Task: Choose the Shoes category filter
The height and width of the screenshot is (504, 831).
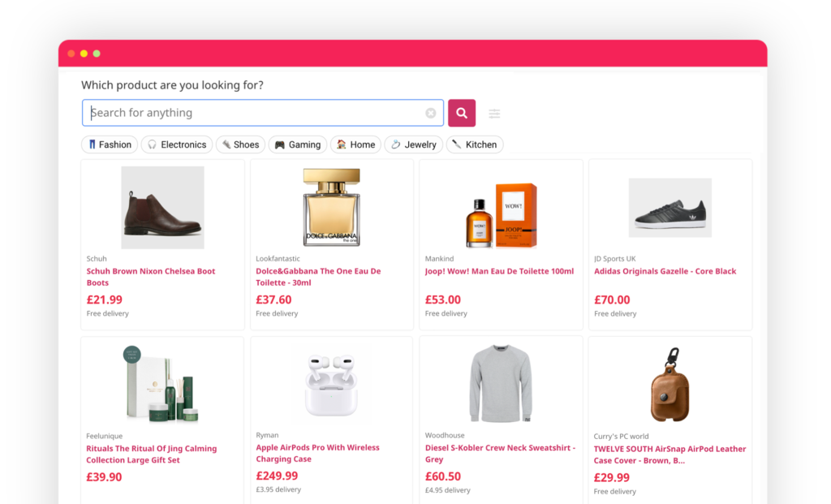Action: pyautogui.click(x=240, y=144)
